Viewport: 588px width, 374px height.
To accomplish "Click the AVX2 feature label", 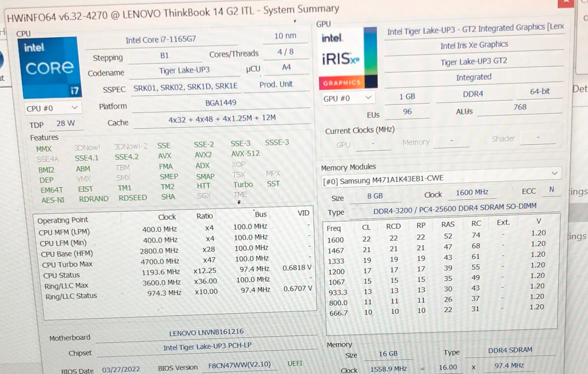I will [x=203, y=155].
